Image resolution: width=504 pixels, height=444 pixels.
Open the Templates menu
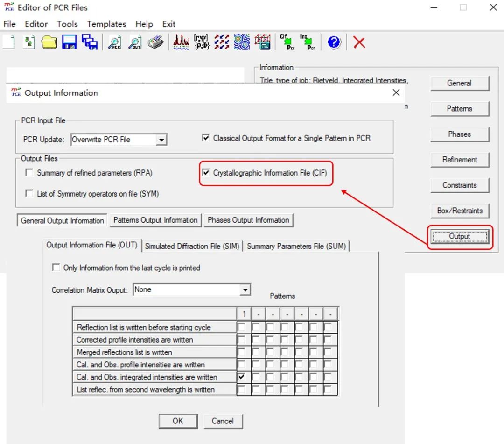[106, 24]
